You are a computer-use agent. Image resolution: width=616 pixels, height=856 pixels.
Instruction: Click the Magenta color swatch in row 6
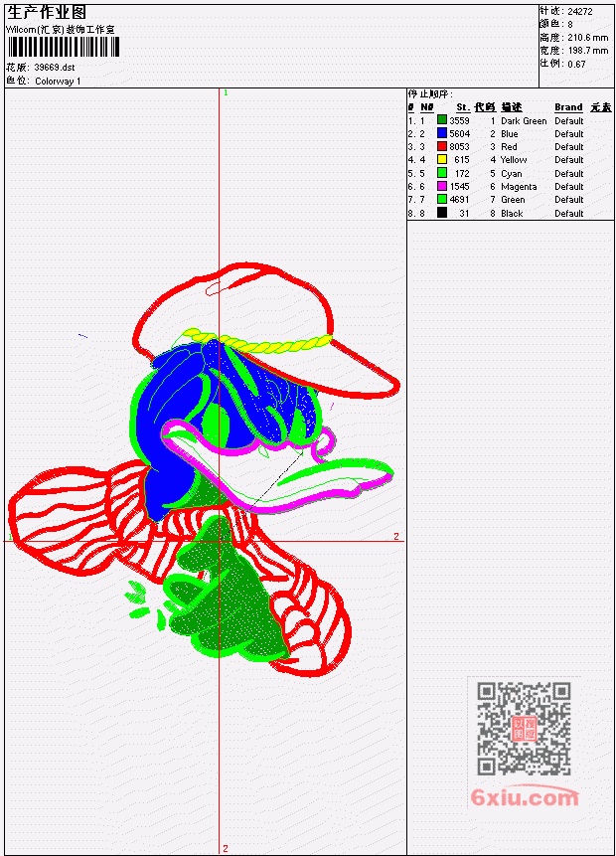442,186
